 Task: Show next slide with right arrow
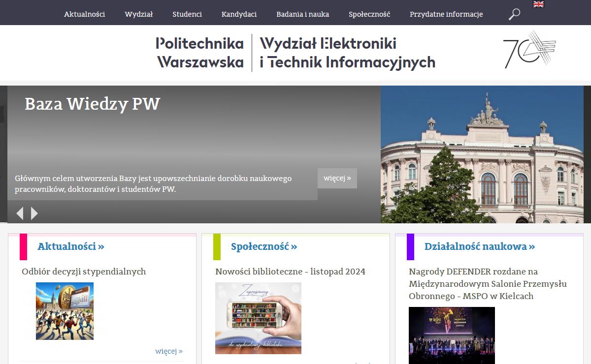[34, 213]
